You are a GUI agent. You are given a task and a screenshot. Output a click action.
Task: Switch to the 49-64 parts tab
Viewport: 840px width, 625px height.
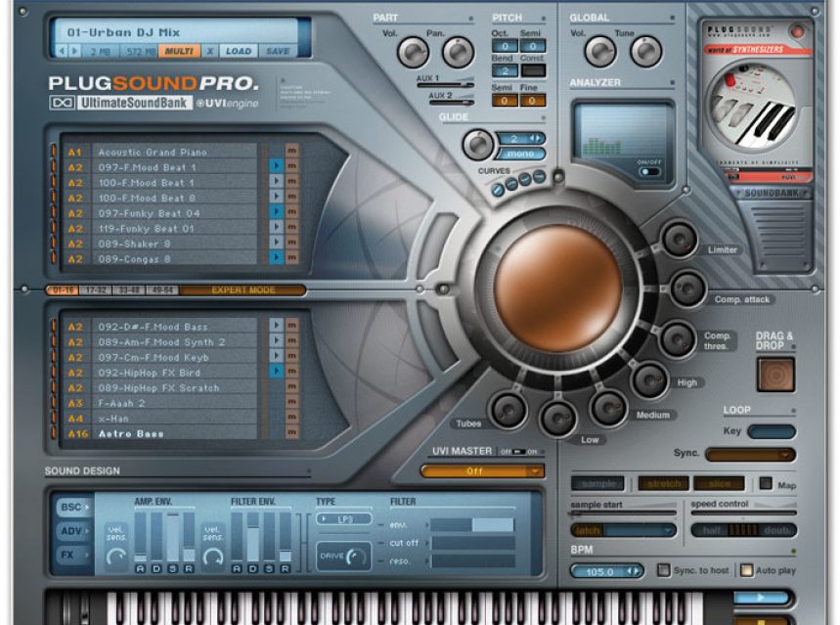click(161, 290)
